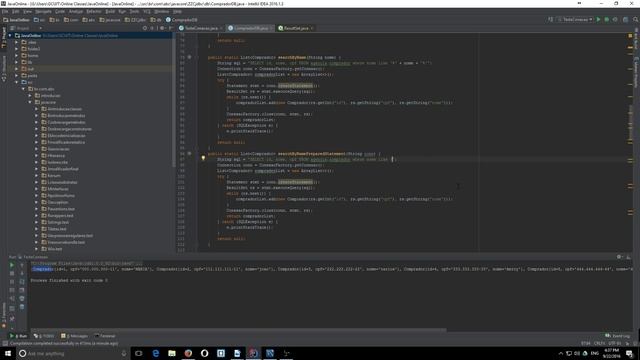Open the Windows Start menu

(x=8, y=353)
